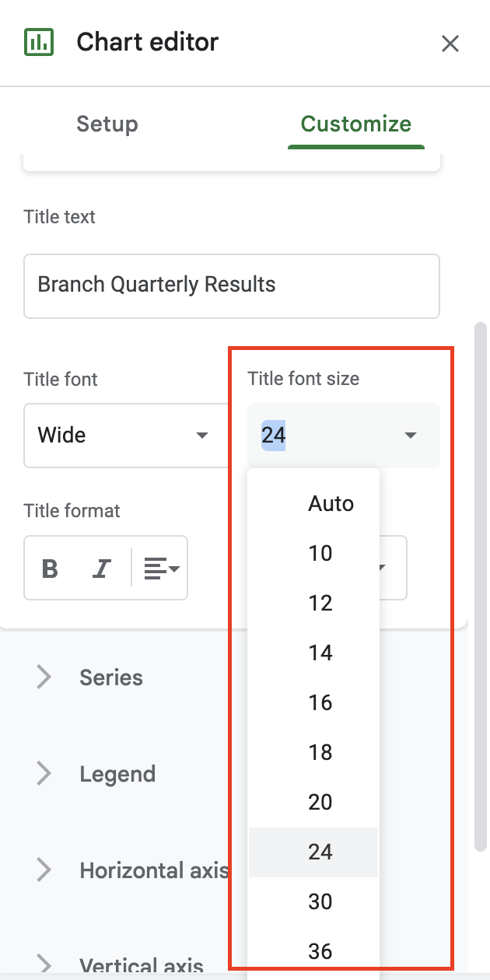
Task: Select font size 10
Action: pos(320,554)
